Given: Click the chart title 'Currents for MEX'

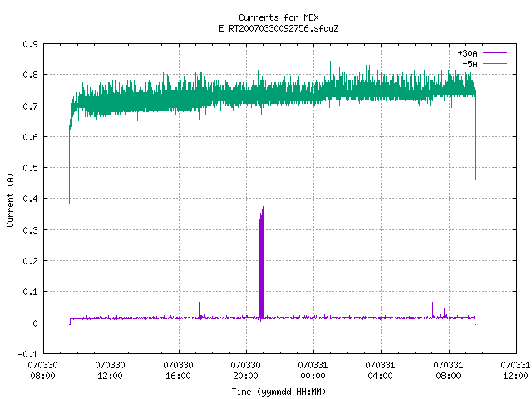Looking at the screenshot, I should 278,17.
